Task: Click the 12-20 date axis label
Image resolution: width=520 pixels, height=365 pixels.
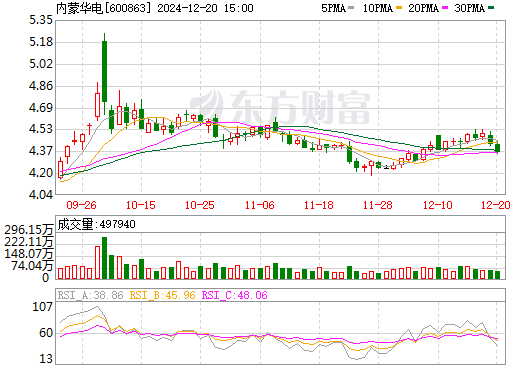Action: click(x=496, y=205)
